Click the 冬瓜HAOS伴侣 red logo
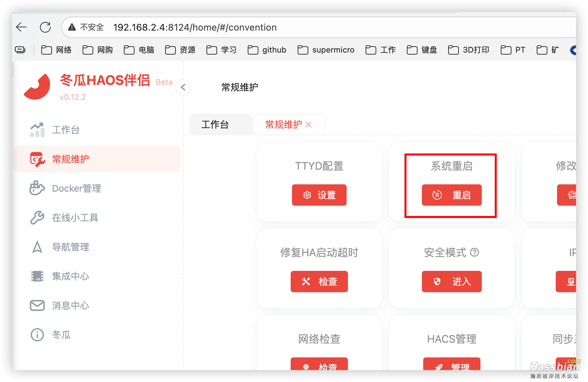 tap(37, 87)
